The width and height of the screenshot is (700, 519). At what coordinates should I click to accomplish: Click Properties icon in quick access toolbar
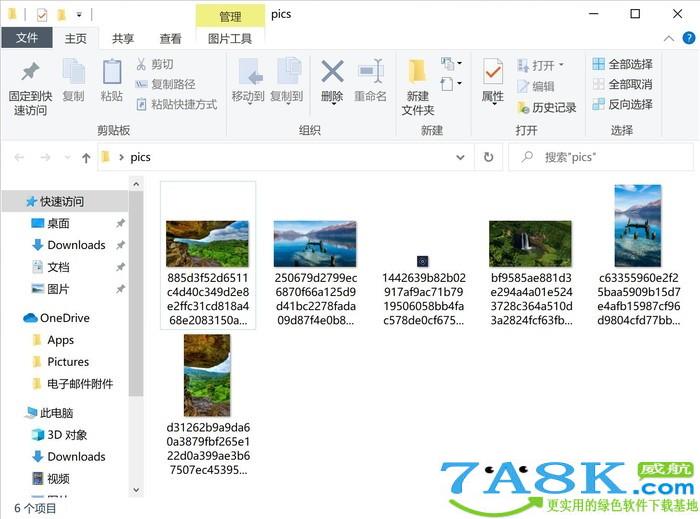pyautogui.click(x=42, y=15)
